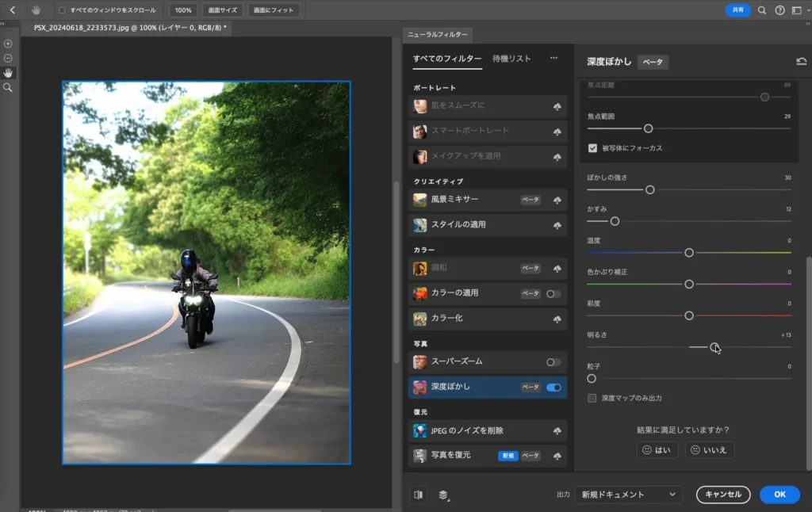
Task: Select the zoom-out tool in left toolbar
Action: [8, 58]
